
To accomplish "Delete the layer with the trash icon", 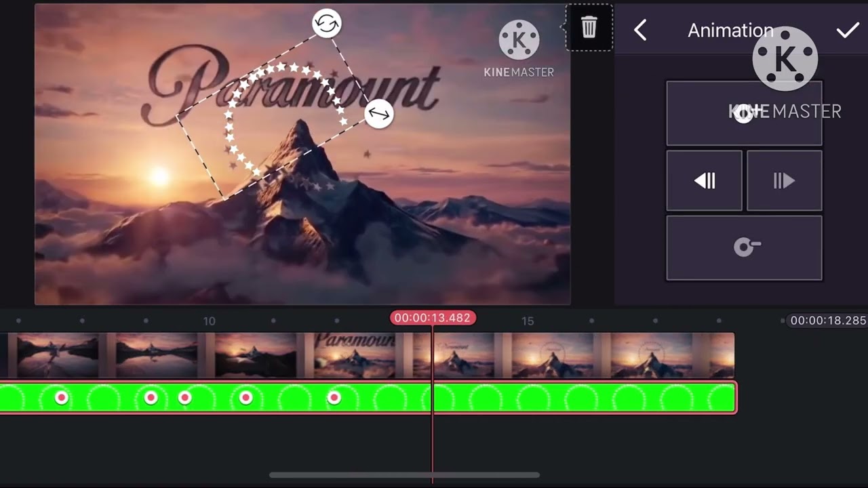I will coord(589,28).
